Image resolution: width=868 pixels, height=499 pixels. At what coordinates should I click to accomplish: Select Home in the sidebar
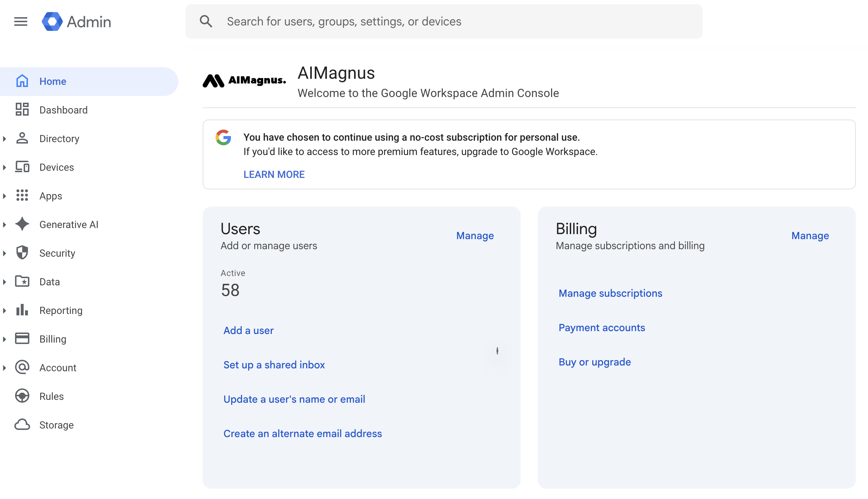click(53, 81)
